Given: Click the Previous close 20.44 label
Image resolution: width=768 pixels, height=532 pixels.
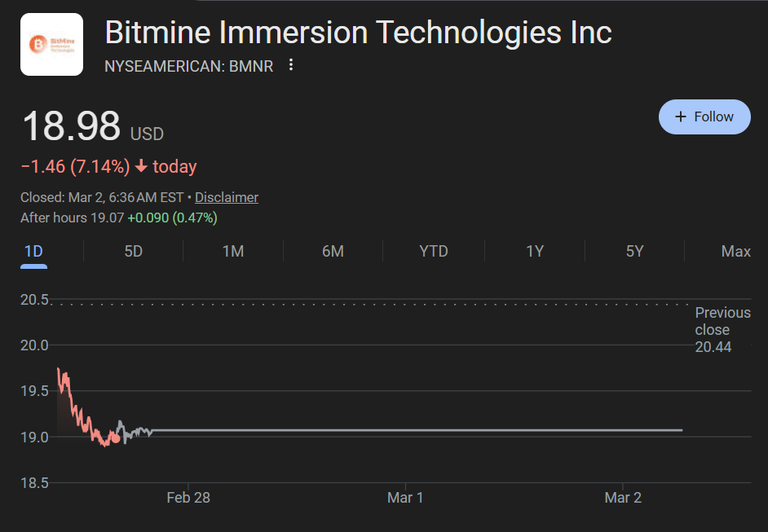Looking at the screenshot, I should (722, 330).
